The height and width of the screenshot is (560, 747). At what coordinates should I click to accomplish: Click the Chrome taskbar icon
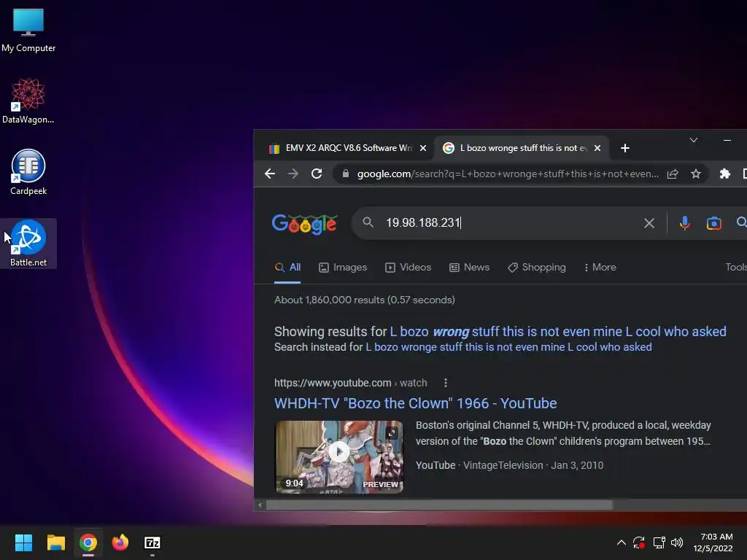tap(88, 542)
